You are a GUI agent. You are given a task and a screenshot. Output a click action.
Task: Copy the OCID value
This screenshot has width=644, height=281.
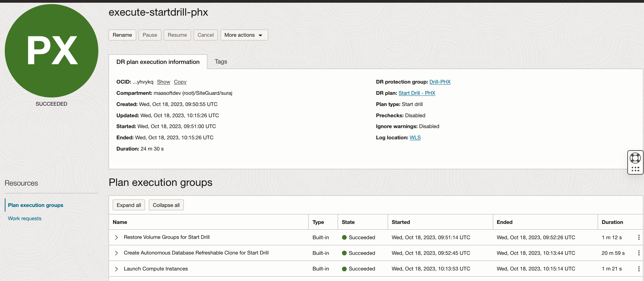tap(180, 82)
